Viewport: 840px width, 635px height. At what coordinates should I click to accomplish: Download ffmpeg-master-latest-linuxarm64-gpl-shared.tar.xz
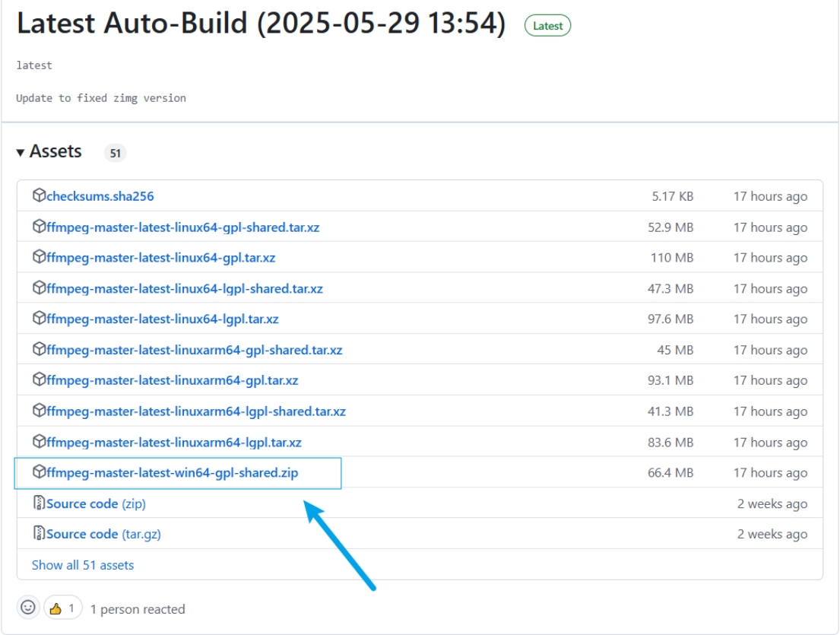tap(194, 350)
